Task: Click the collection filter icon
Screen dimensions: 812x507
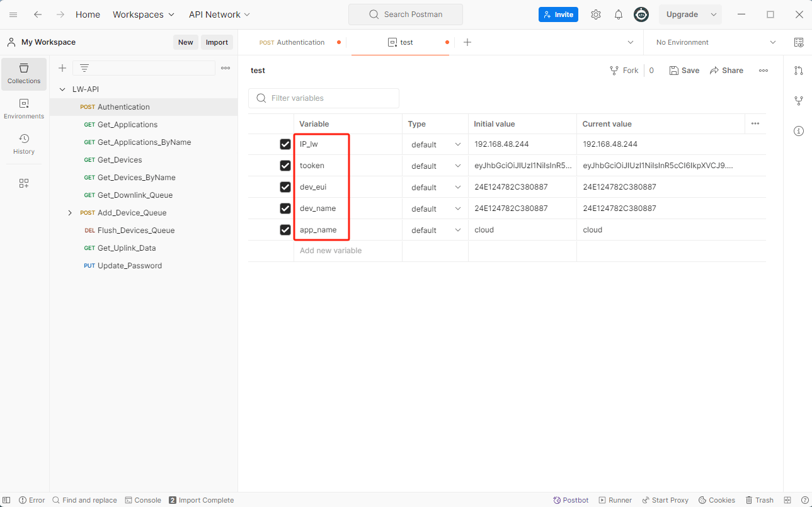Action: [x=84, y=68]
